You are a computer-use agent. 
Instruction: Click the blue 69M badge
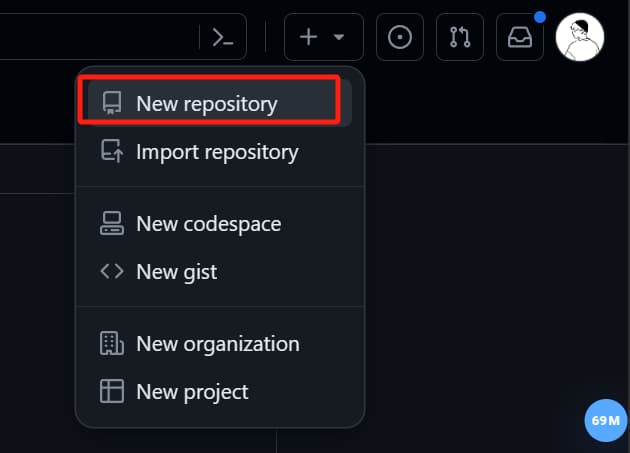pyautogui.click(x=605, y=420)
